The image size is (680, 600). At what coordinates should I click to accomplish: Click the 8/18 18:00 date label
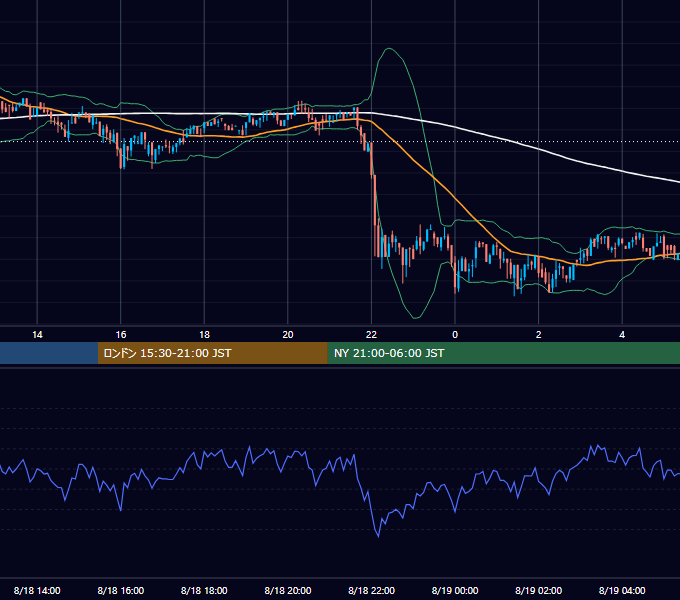point(204,590)
